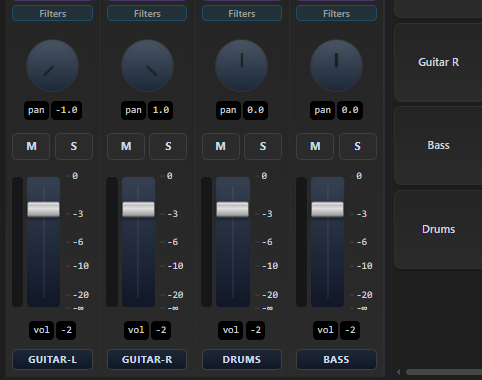
Task: Open Filters for the DRUMS channel
Action: 242,13
